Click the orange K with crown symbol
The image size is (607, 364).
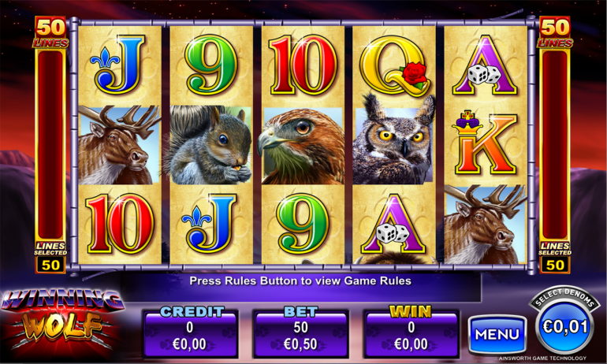[x=485, y=143]
